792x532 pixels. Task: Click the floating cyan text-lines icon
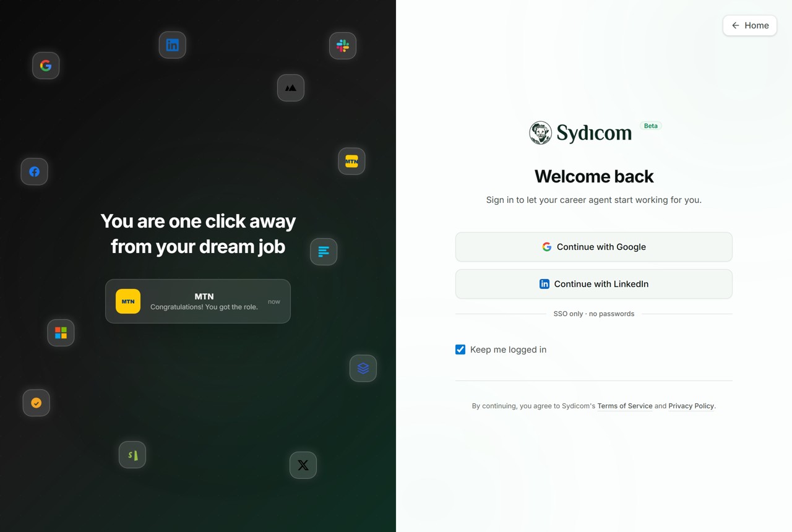click(x=324, y=252)
